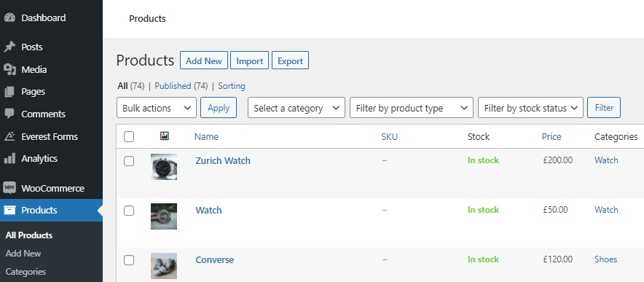Show Published (74) products
The width and height of the screenshot is (644, 282).
[181, 86]
